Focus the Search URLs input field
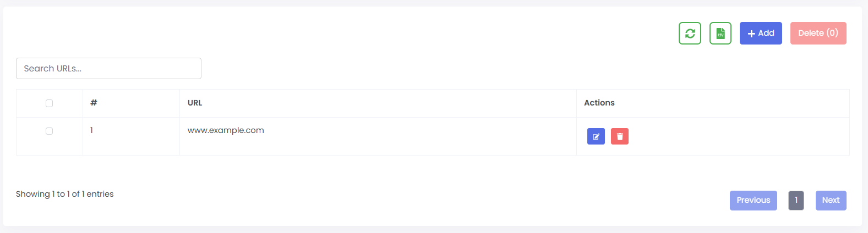This screenshot has width=868, height=233. (x=108, y=69)
